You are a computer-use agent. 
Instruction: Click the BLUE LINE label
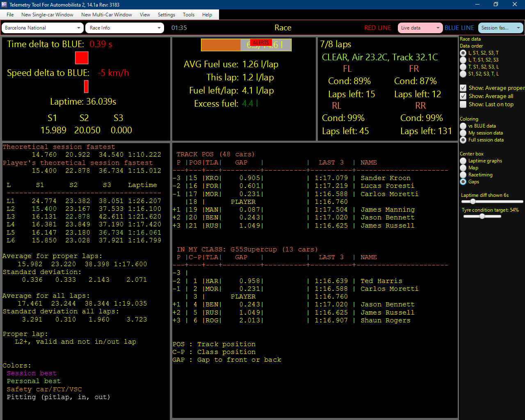coord(459,28)
